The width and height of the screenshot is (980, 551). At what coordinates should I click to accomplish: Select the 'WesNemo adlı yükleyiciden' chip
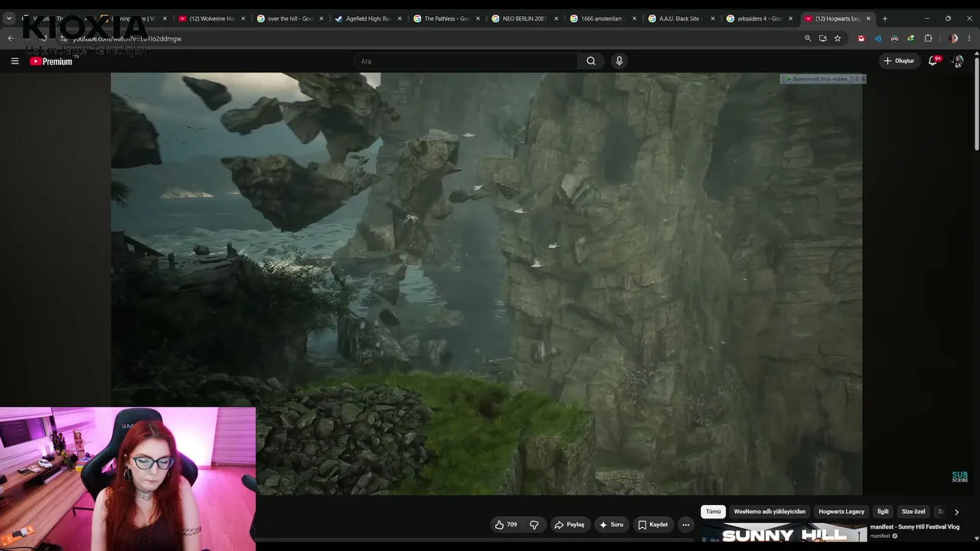click(x=769, y=512)
